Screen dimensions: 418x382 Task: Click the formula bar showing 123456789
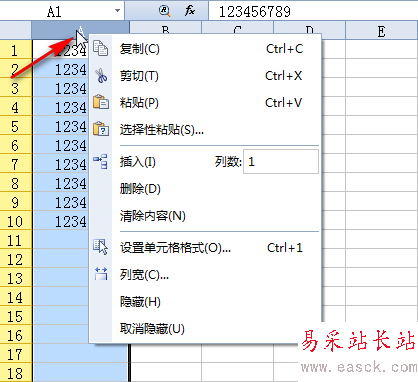pos(313,11)
